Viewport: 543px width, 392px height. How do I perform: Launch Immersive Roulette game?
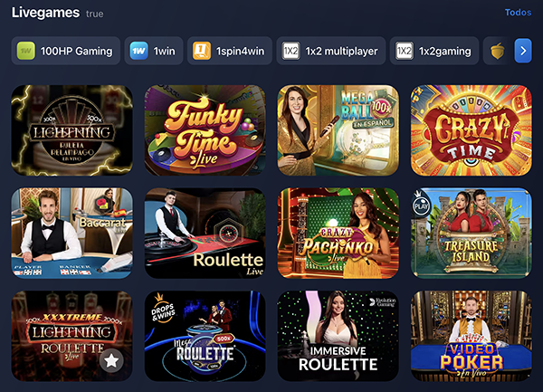click(338, 336)
